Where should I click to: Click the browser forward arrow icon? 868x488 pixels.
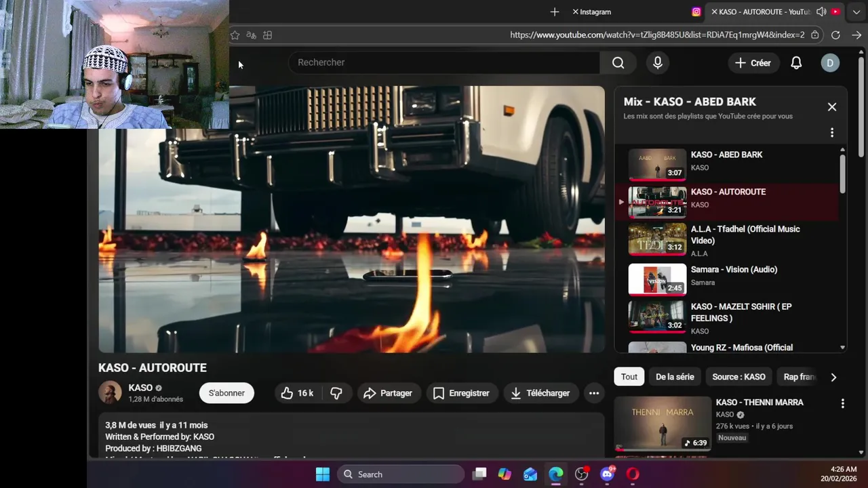(856, 35)
